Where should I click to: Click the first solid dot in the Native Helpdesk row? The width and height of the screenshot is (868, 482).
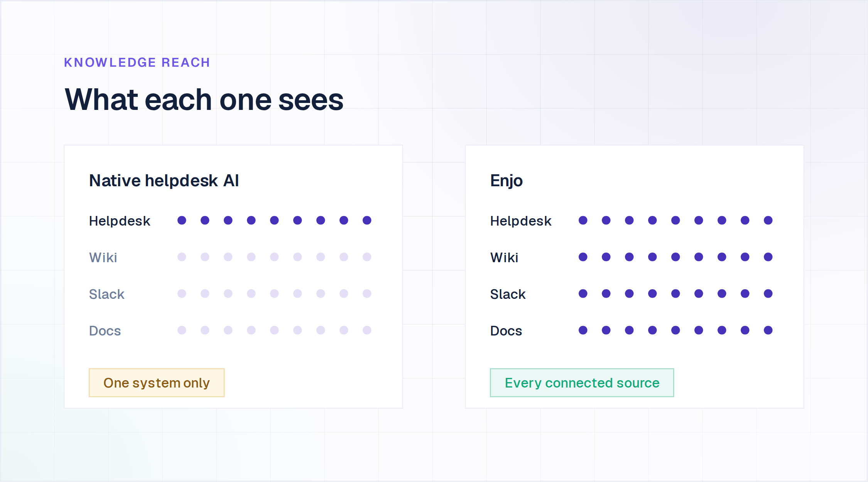tap(182, 220)
